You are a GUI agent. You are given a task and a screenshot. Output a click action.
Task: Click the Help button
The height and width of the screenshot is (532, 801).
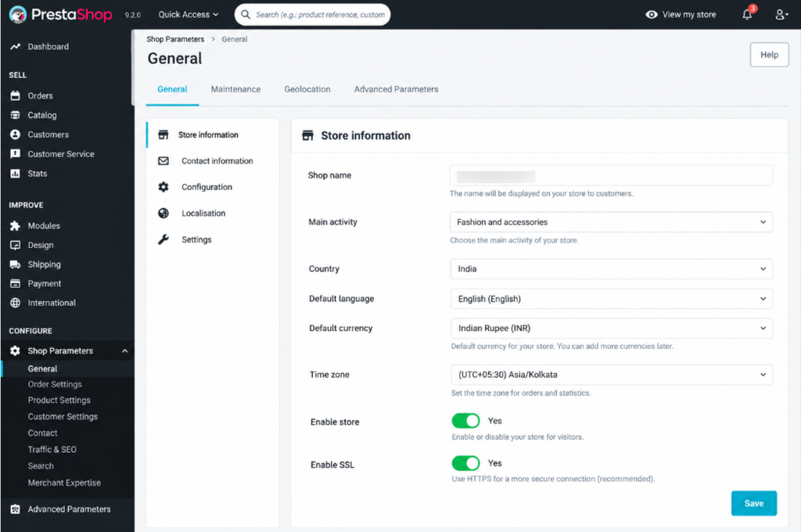[x=769, y=55]
